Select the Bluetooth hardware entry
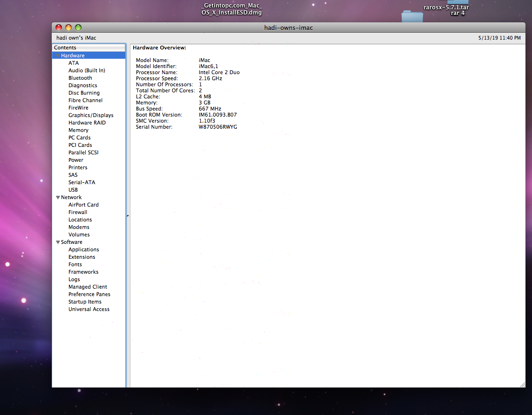Screen dimensions: 532x415 pyautogui.click(x=80, y=78)
